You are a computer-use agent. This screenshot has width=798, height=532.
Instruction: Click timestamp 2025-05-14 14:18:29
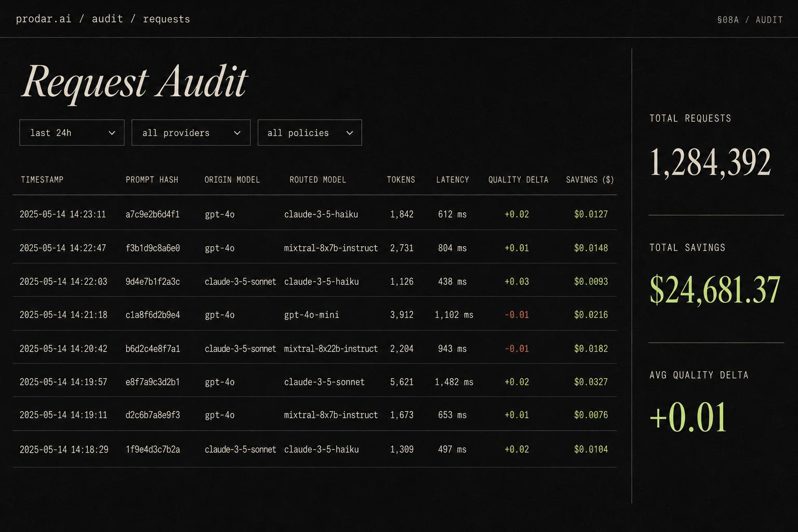pos(64,449)
